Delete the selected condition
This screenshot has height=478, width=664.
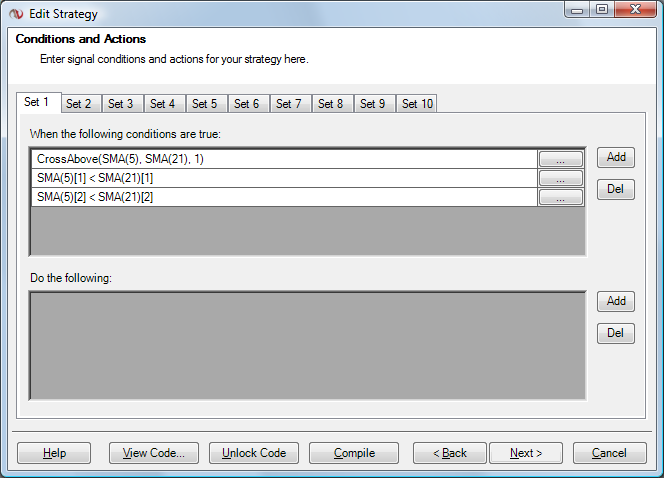[616, 189]
